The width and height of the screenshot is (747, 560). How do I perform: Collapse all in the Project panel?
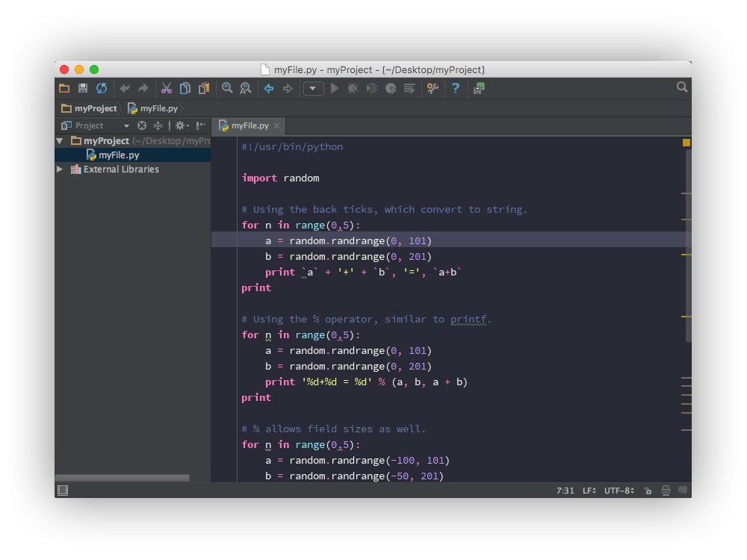[x=158, y=125]
